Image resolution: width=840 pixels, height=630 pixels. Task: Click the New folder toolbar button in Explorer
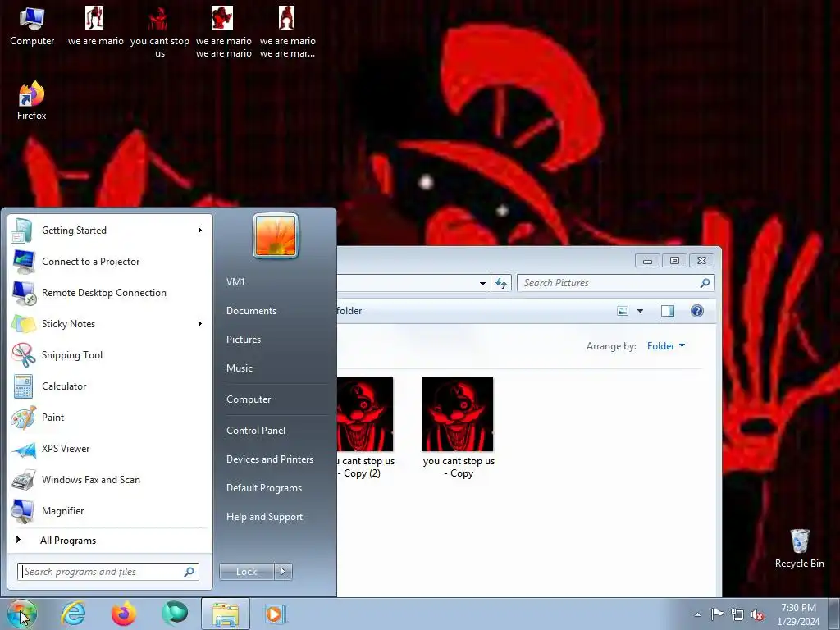tap(349, 311)
